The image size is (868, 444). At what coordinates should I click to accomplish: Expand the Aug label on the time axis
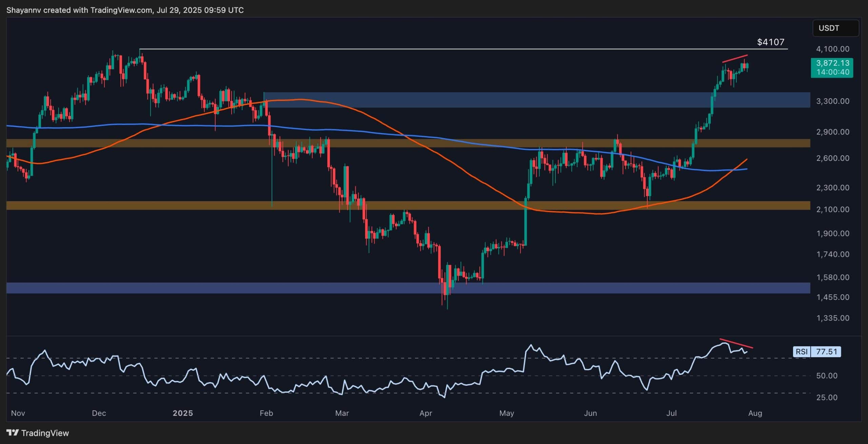pyautogui.click(x=756, y=413)
